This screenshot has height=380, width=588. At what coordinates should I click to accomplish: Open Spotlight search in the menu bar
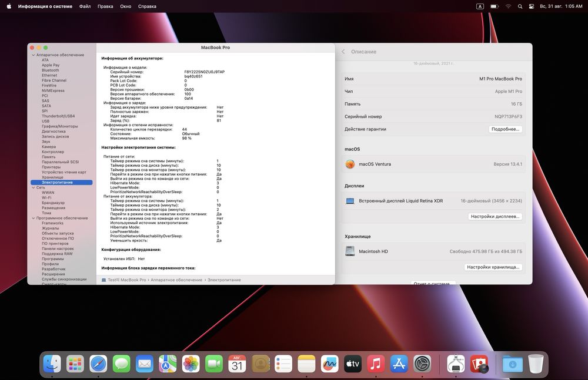[520, 6]
